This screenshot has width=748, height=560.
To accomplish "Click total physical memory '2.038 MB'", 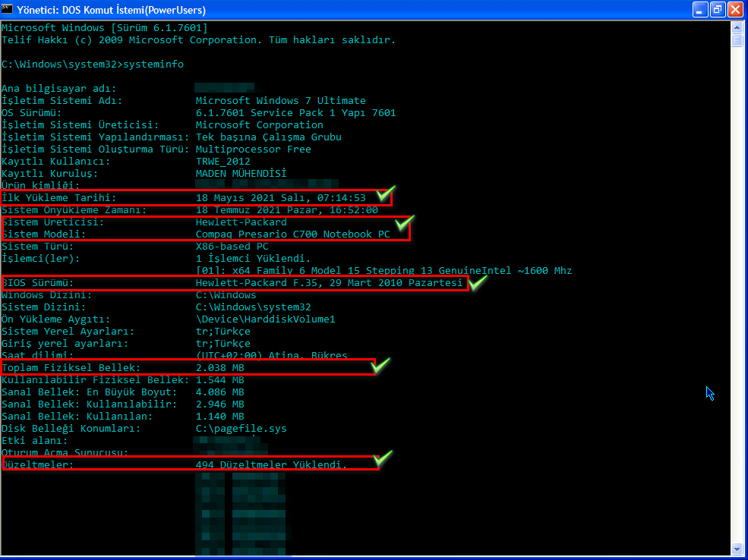I will tap(220, 368).
